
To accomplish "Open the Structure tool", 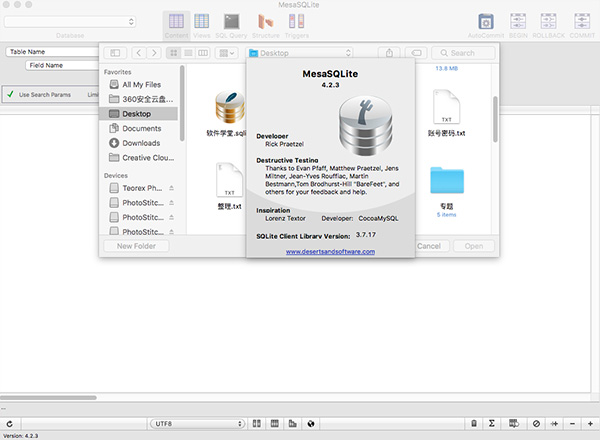I will [x=266, y=26].
